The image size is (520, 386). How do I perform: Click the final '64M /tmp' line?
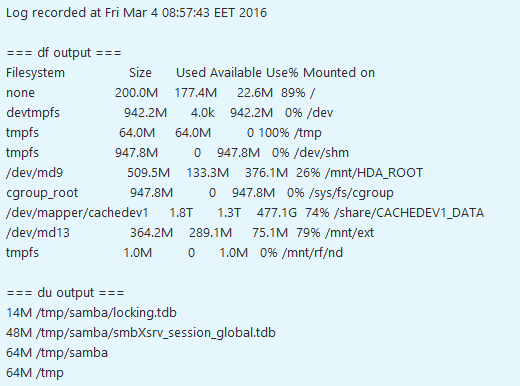tap(35, 373)
